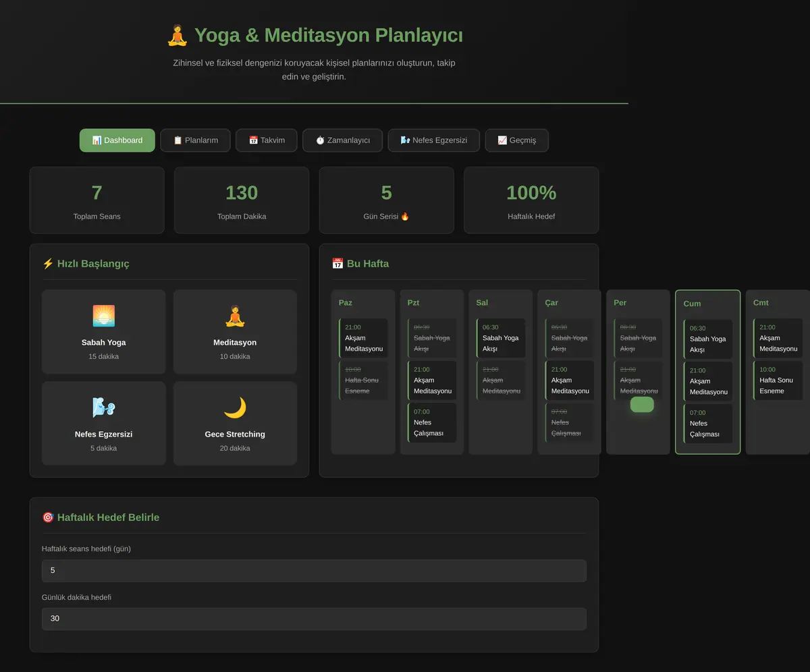Click the yoga person icon in the page title
The image size is (810, 672).
coord(177,35)
